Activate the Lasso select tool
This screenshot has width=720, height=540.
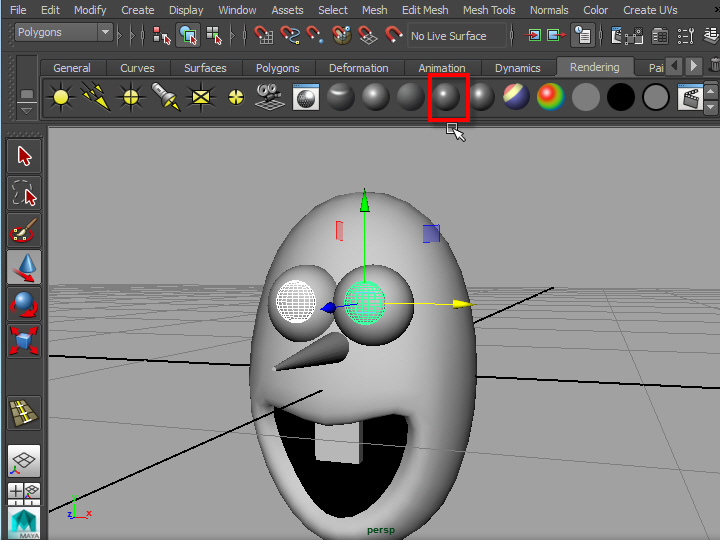point(24,194)
